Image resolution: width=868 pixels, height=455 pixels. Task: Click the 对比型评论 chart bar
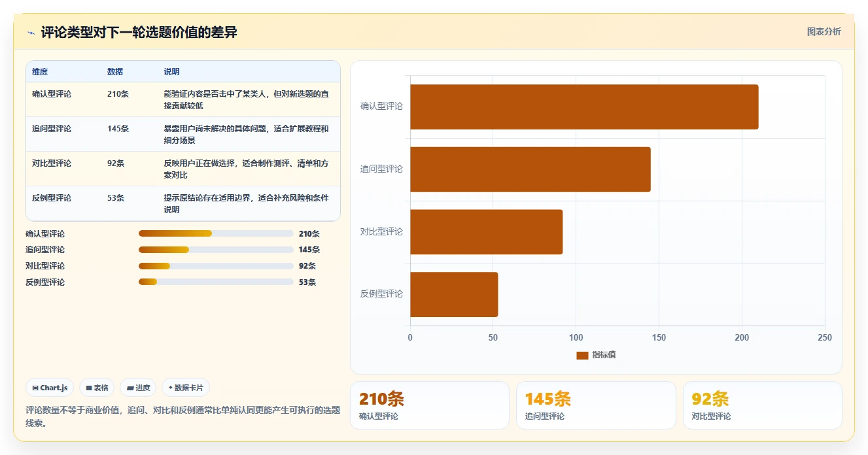[486, 232]
